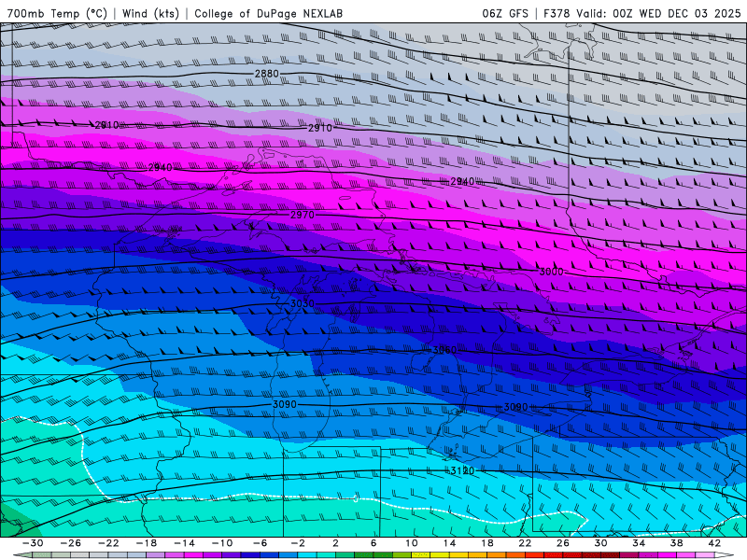The width and height of the screenshot is (747, 560).
Task: Click the −22 value on the temperature scale
Action: [x=108, y=543]
